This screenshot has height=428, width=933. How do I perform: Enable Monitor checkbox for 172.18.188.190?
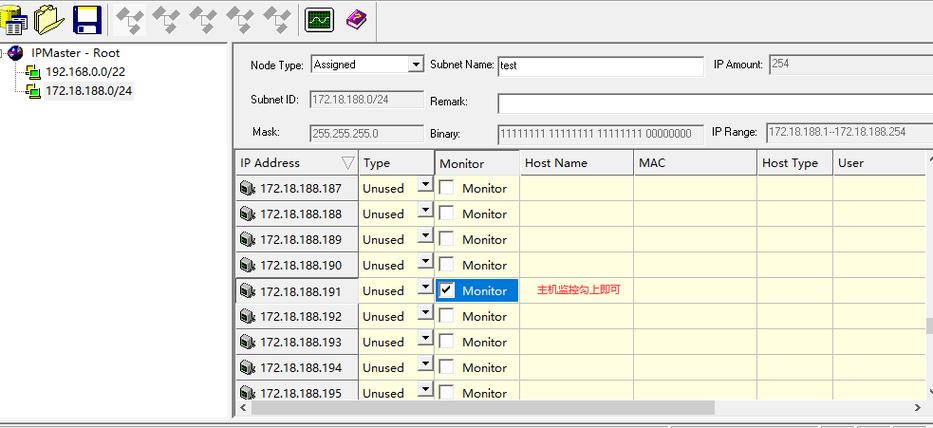point(446,265)
